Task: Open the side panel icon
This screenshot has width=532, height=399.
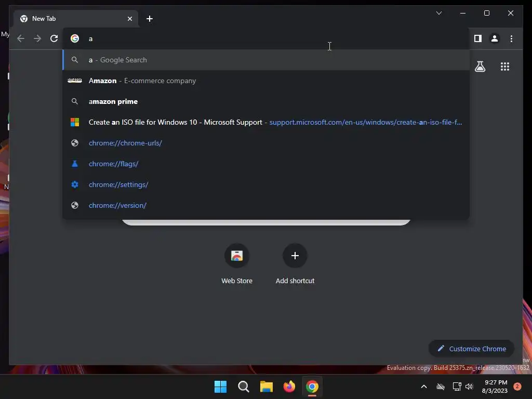Action: (x=478, y=38)
